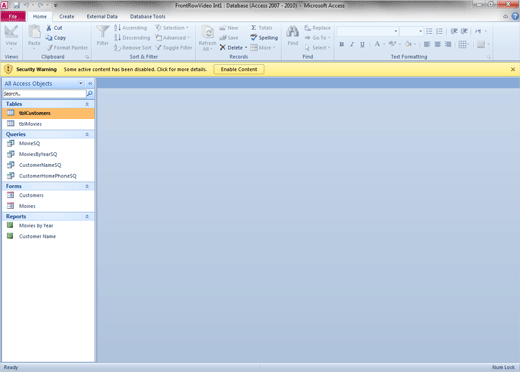Click the New record icon
This screenshot has height=372, width=520.
click(223, 28)
